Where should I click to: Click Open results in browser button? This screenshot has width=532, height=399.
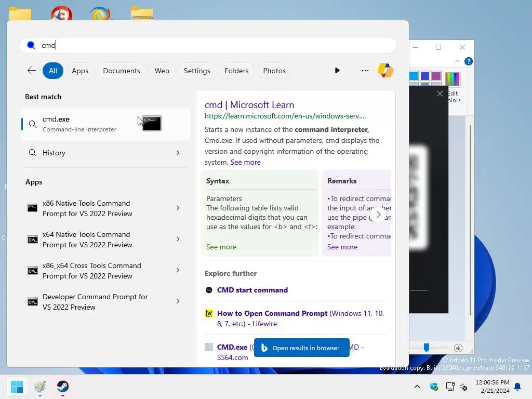click(x=302, y=348)
